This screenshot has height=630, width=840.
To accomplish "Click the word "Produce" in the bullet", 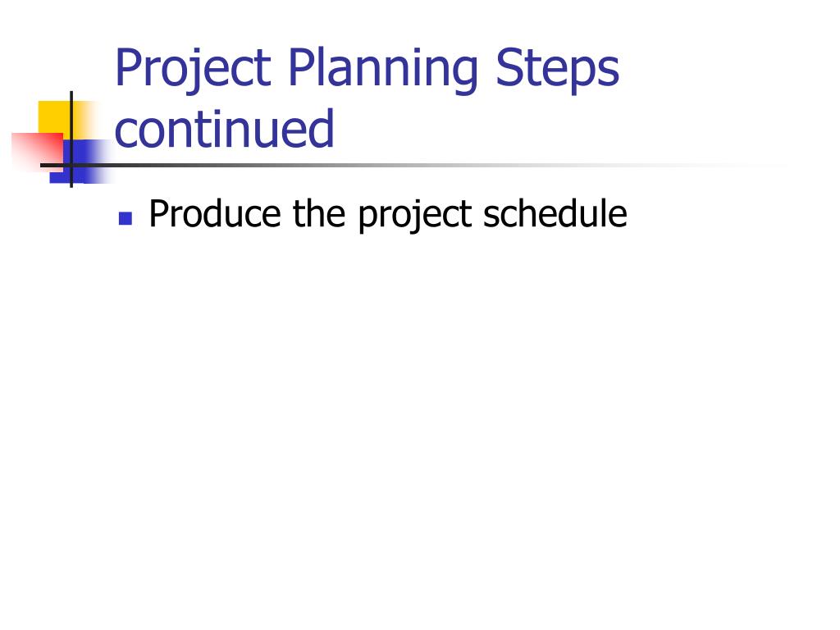I will pyautogui.click(x=214, y=213).
